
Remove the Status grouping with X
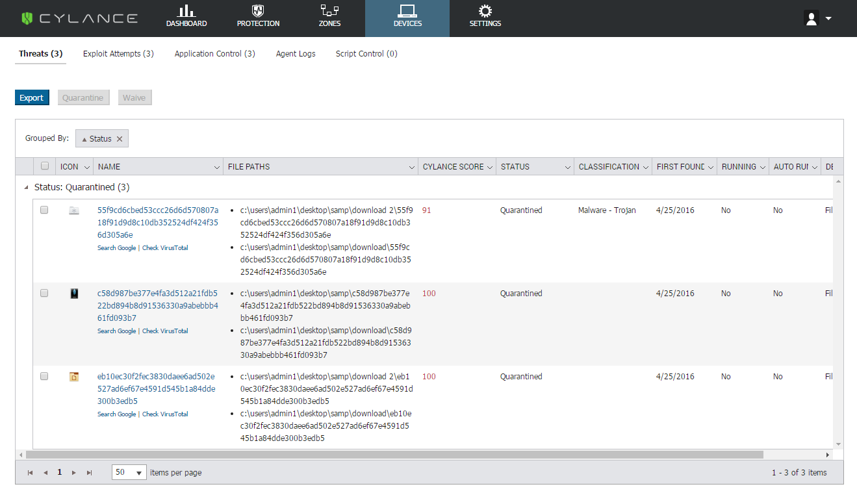pos(120,139)
